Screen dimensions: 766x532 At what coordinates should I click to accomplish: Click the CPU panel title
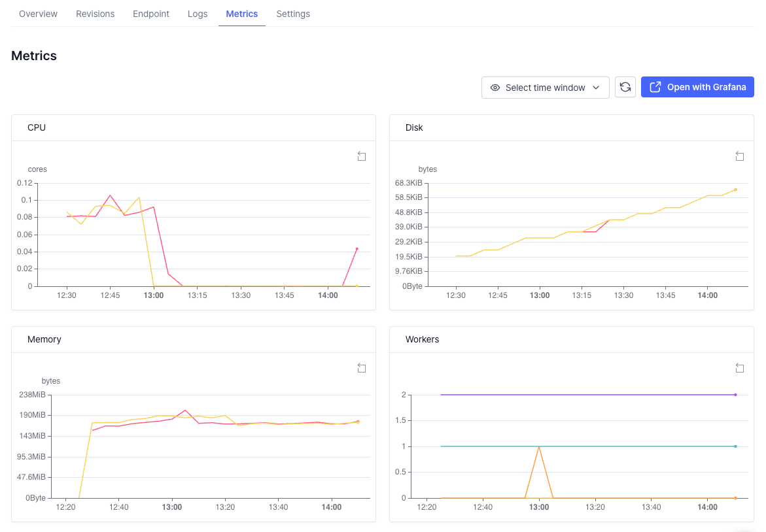(x=37, y=127)
